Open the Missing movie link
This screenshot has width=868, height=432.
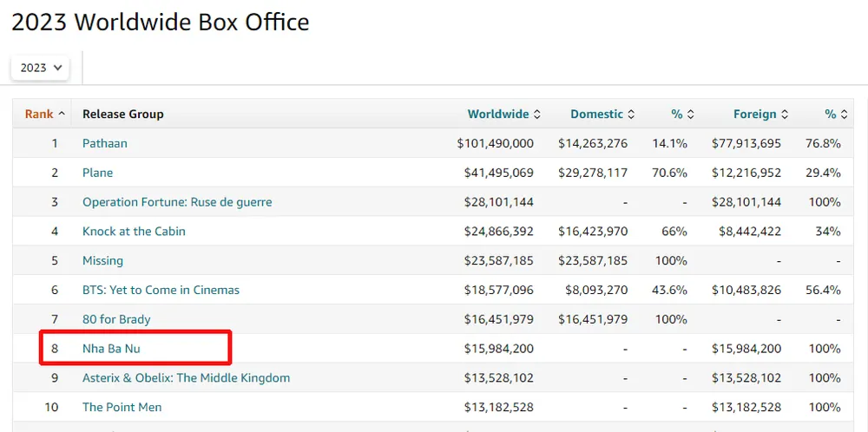(x=102, y=261)
